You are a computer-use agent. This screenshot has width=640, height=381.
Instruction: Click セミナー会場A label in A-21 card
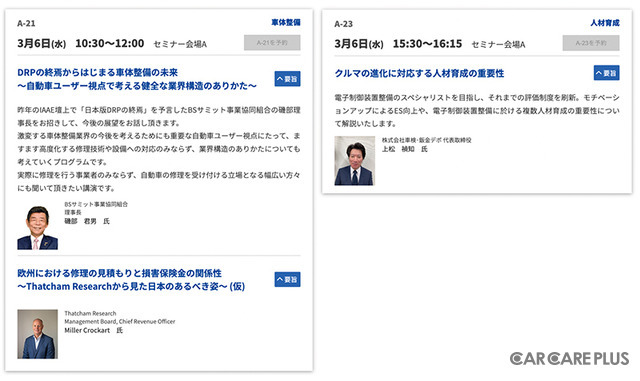(180, 44)
